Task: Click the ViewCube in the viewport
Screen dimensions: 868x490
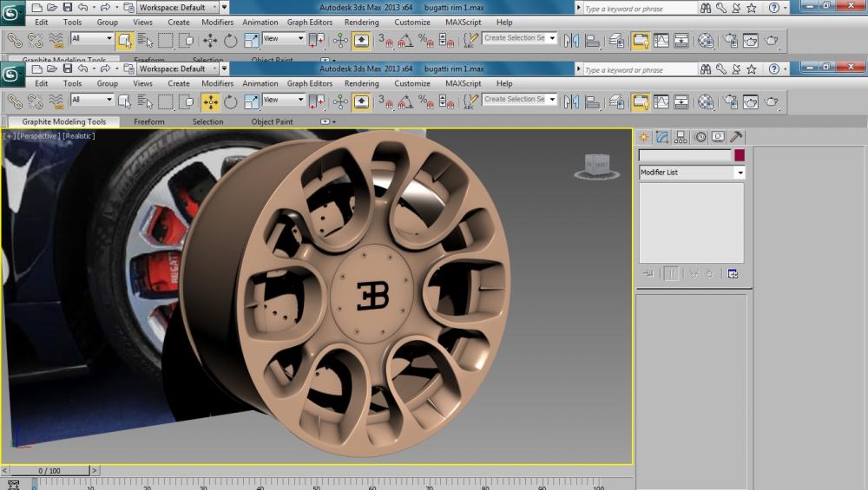Action: pyautogui.click(x=597, y=166)
